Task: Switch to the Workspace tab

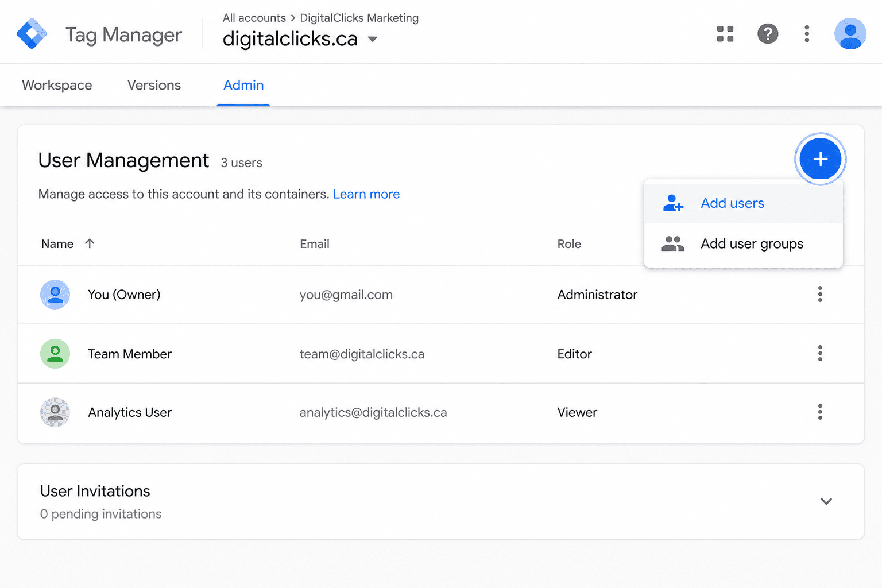Action: click(x=57, y=85)
